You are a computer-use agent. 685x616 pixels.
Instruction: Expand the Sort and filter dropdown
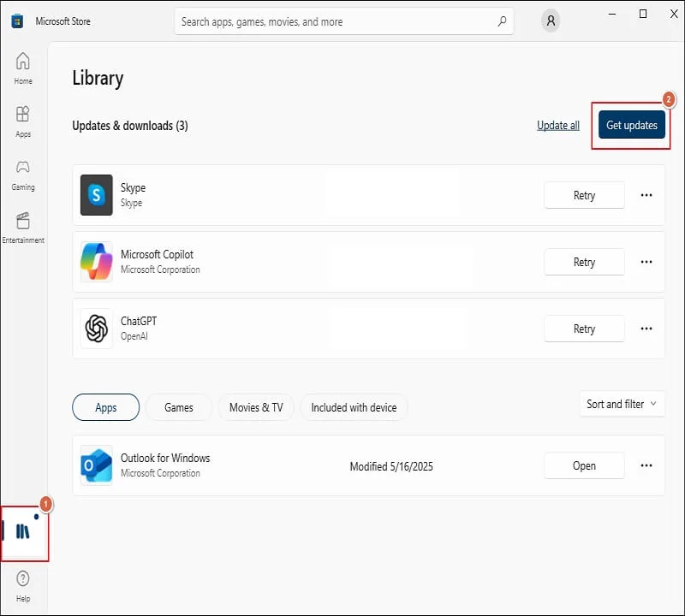pos(622,404)
